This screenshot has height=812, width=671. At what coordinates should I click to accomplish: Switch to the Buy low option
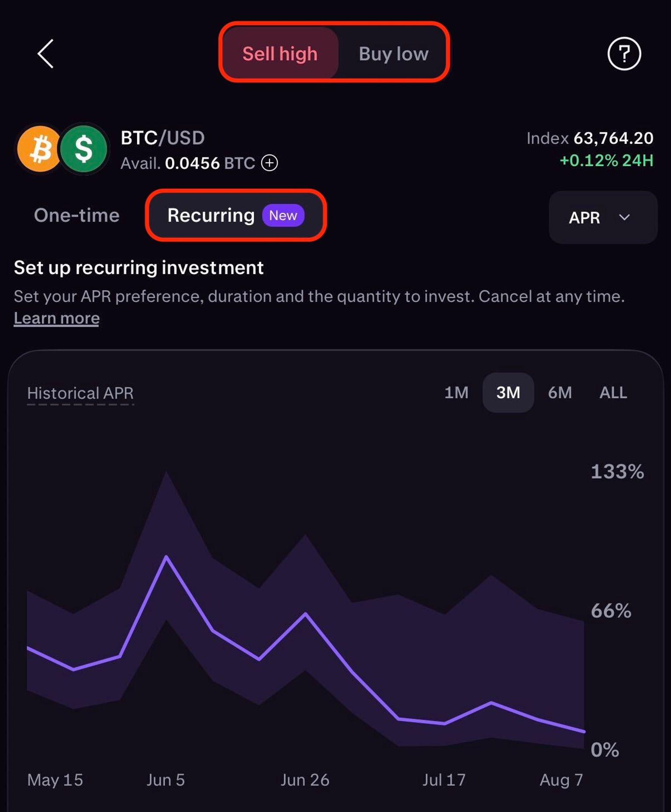pyautogui.click(x=393, y=53)
